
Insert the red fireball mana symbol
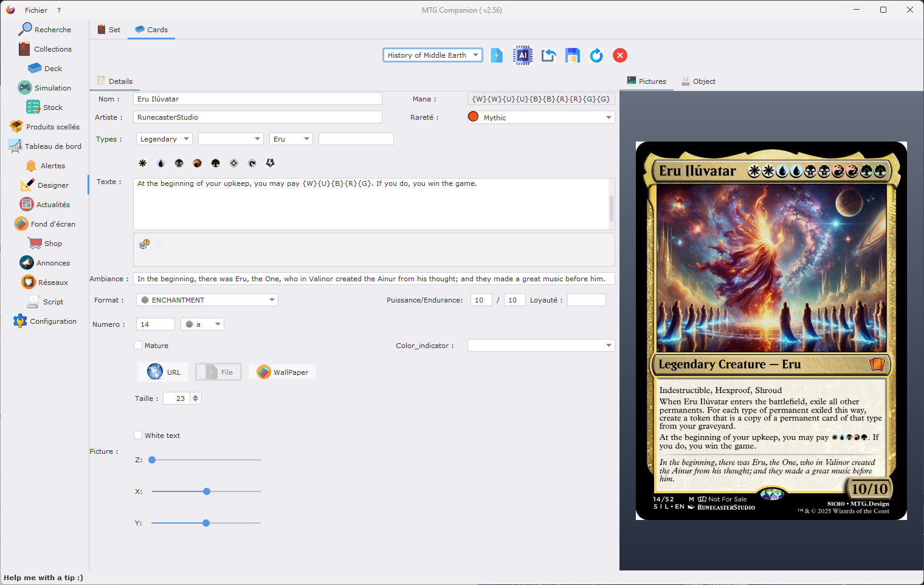coord(198,163)
